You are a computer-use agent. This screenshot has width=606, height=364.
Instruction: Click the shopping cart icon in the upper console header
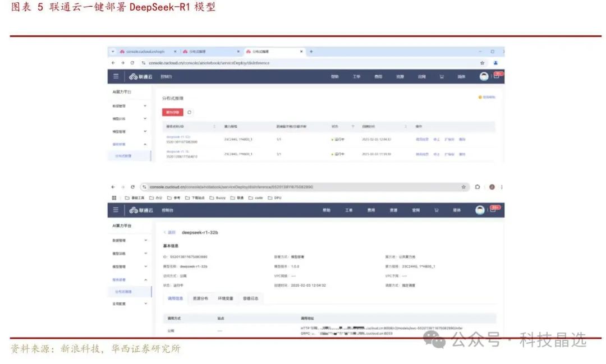442,76
